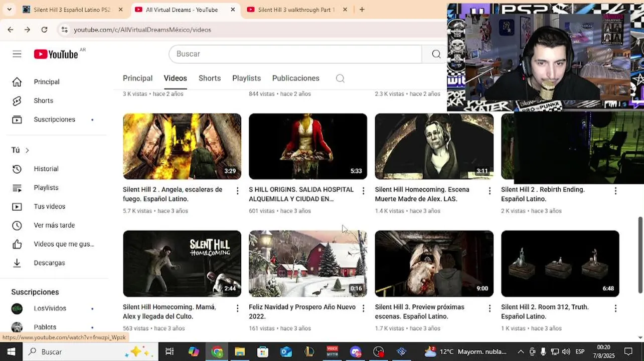Open options for Feliz Navidad video
This screenshot has width=644, height=361.
[x=363, y=308]
